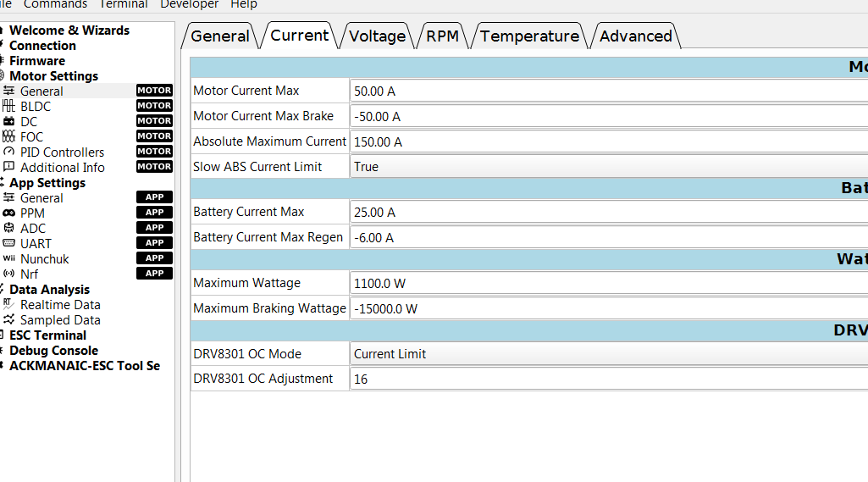Select the ADC app settings icon
The image size is (868, 482).
point(9,228)
